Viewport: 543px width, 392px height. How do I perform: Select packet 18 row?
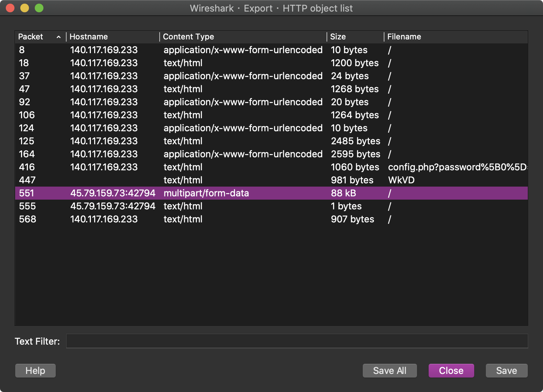(x=271, y=63)
